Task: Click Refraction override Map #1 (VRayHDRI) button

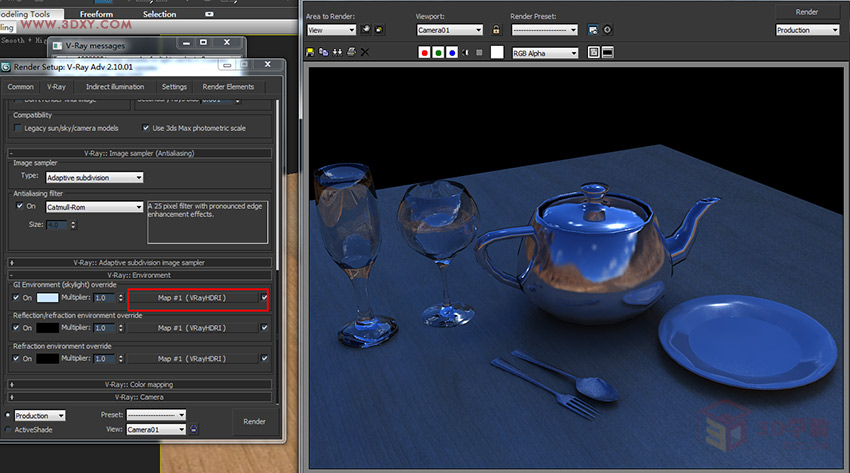Action: [192, 359]
